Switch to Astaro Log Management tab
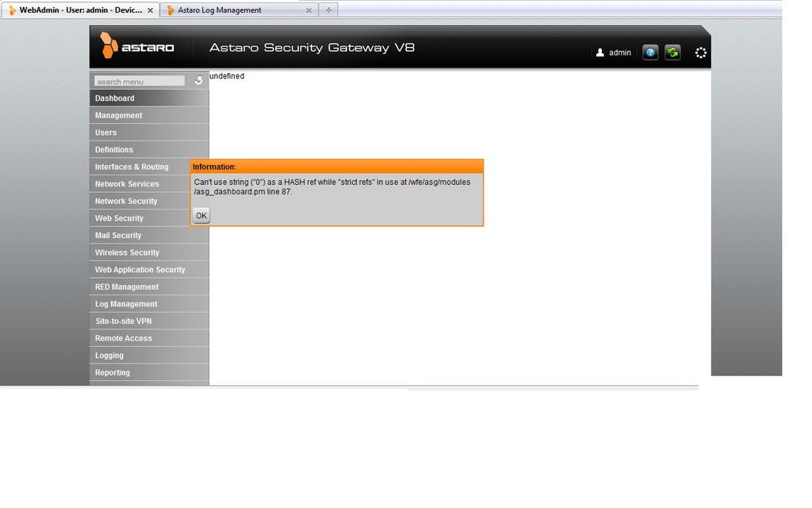 pyautogui.click(x=239, y=10)
